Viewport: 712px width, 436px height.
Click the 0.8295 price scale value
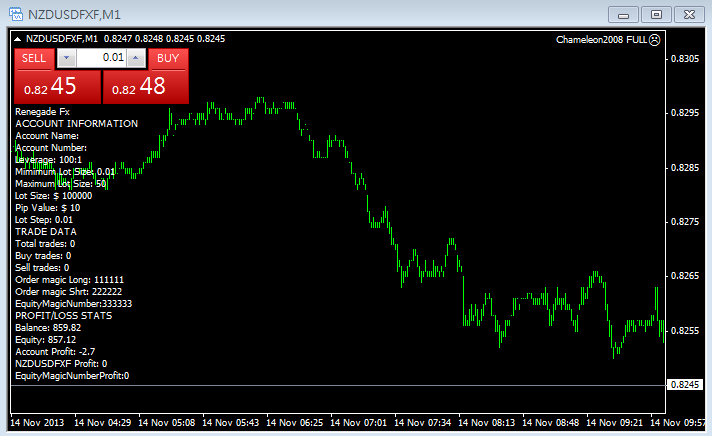(x=685, y=113)
